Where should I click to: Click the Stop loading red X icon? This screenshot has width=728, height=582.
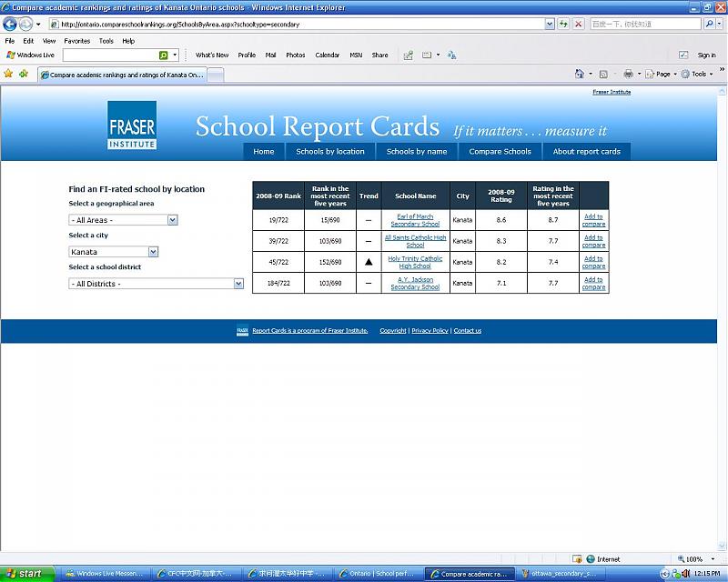(579, 25)
